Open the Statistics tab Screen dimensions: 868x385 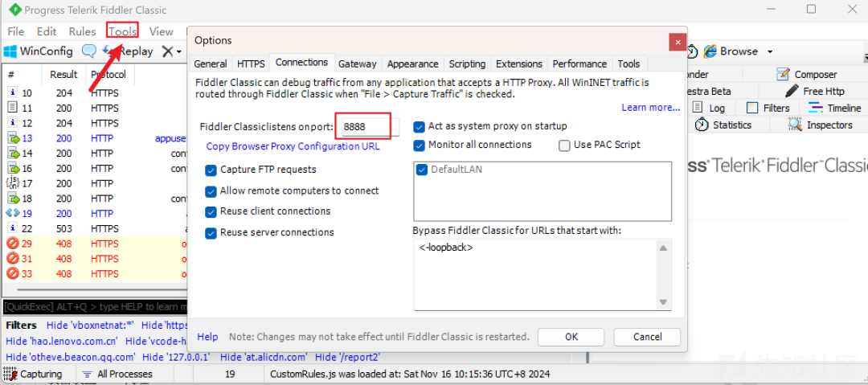click(723, 125)
